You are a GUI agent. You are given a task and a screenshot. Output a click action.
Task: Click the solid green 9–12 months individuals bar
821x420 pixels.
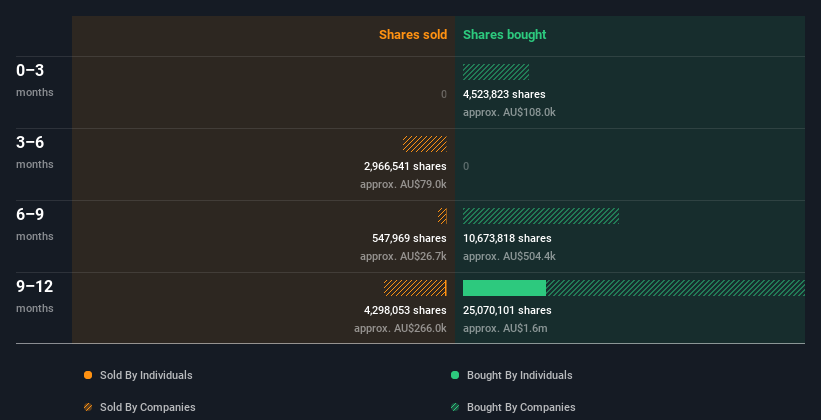click(504, 288)
